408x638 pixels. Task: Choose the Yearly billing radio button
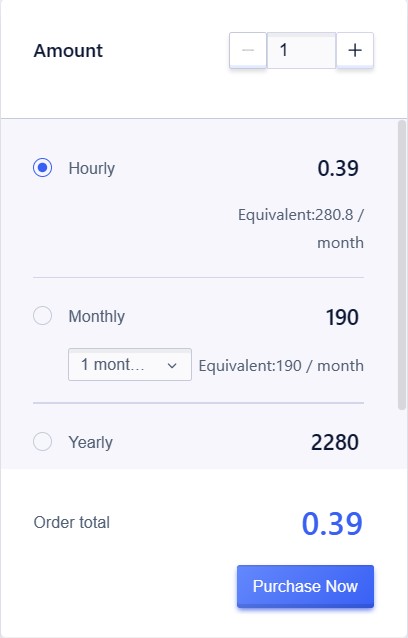42,441
